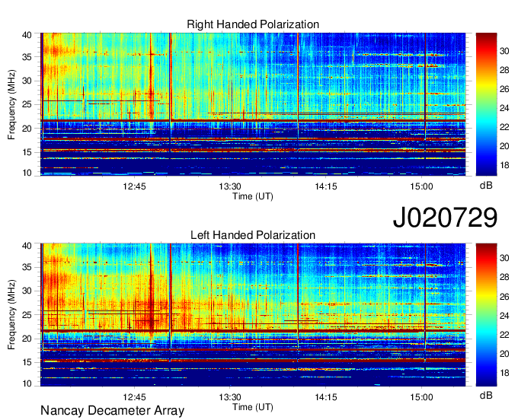Click the 15 MHz tick on upper plot

[27, 152]
